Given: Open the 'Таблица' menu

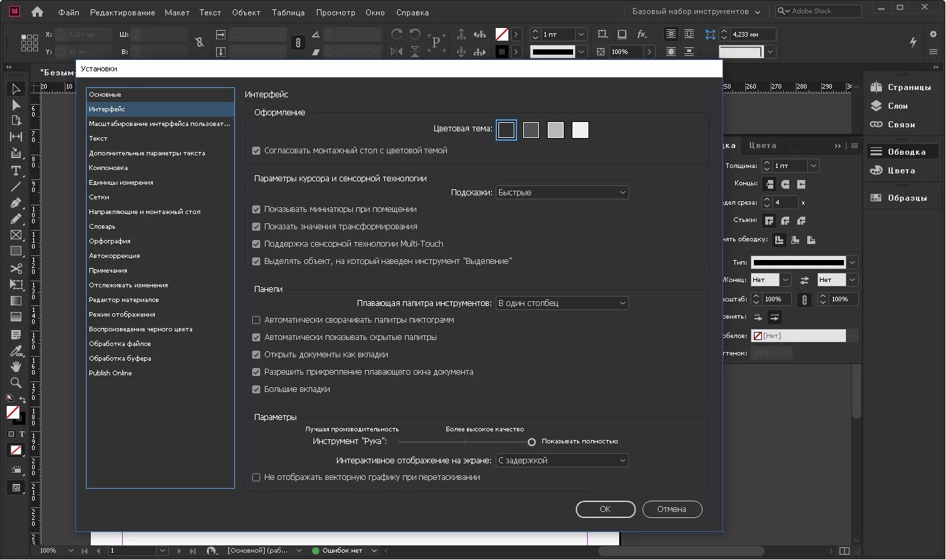Looking at the screenshot, I should click(288, 12).
